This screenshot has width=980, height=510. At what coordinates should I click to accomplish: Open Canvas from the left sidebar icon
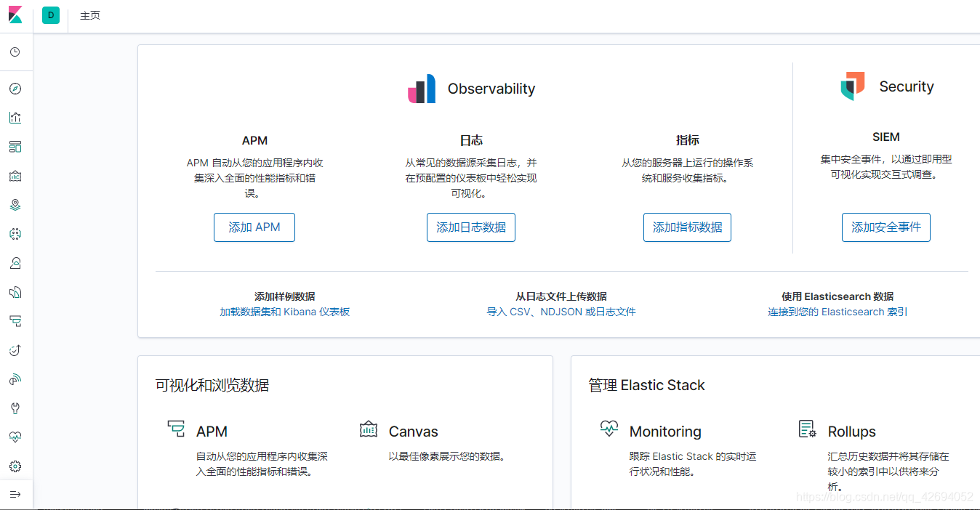(15, 176)
